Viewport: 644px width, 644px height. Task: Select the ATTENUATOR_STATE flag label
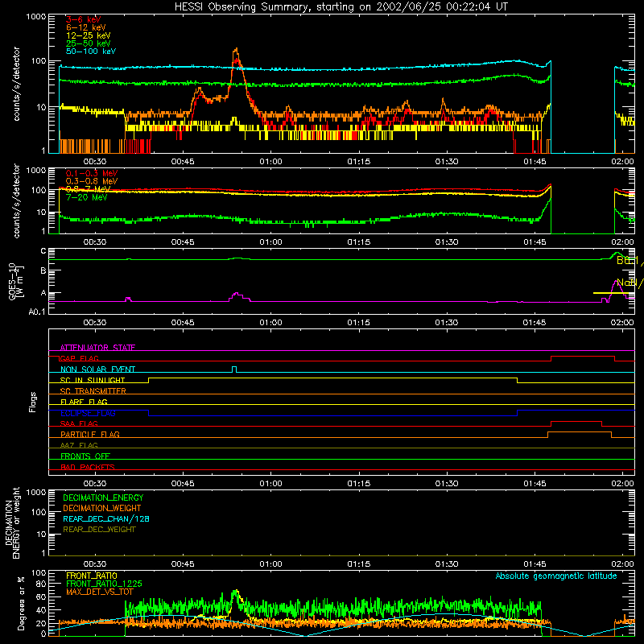point(97,348)
